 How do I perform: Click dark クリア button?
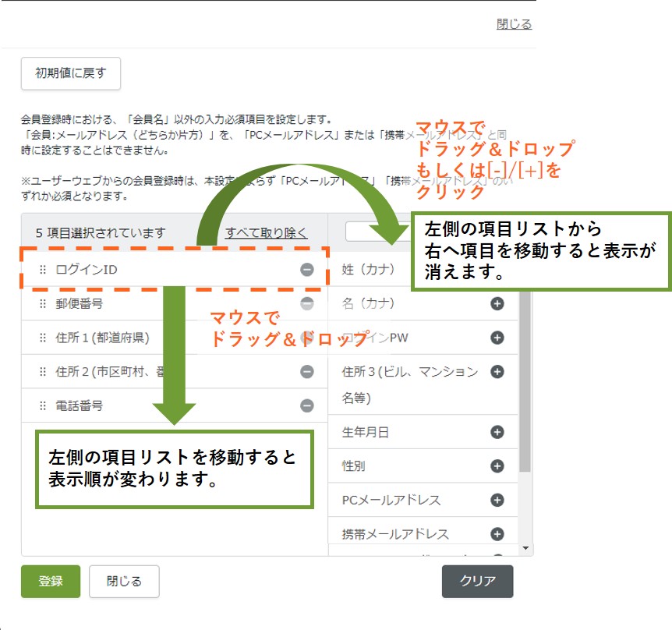pos(477,581)
